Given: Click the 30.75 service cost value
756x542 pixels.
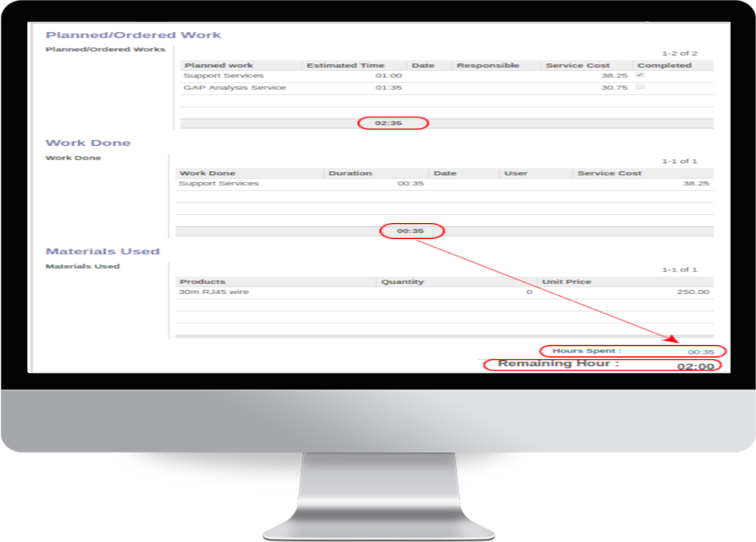Looking at the screenshot, I should tap(614, 88).
